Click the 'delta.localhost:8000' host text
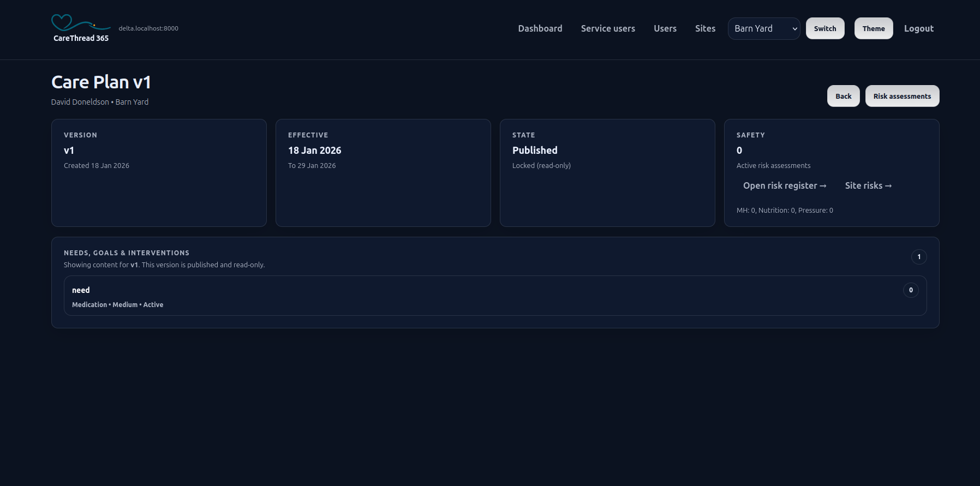This screenshot has height=486, width=980. click(148, 28)
